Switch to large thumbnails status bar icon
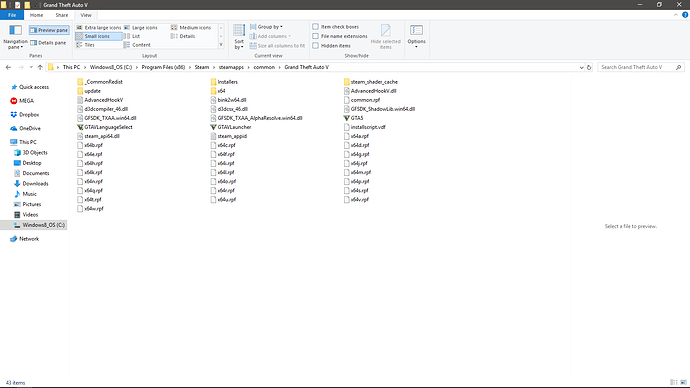 point(683,383)
